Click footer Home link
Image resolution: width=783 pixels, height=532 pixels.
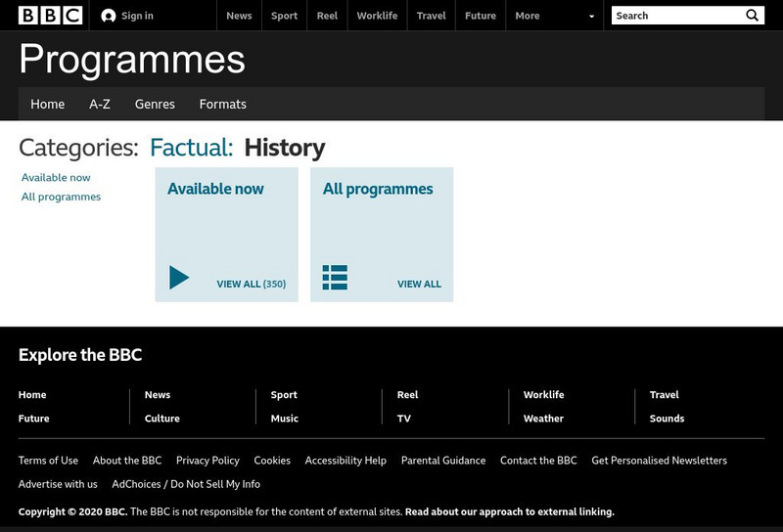(x=32, y=395)
